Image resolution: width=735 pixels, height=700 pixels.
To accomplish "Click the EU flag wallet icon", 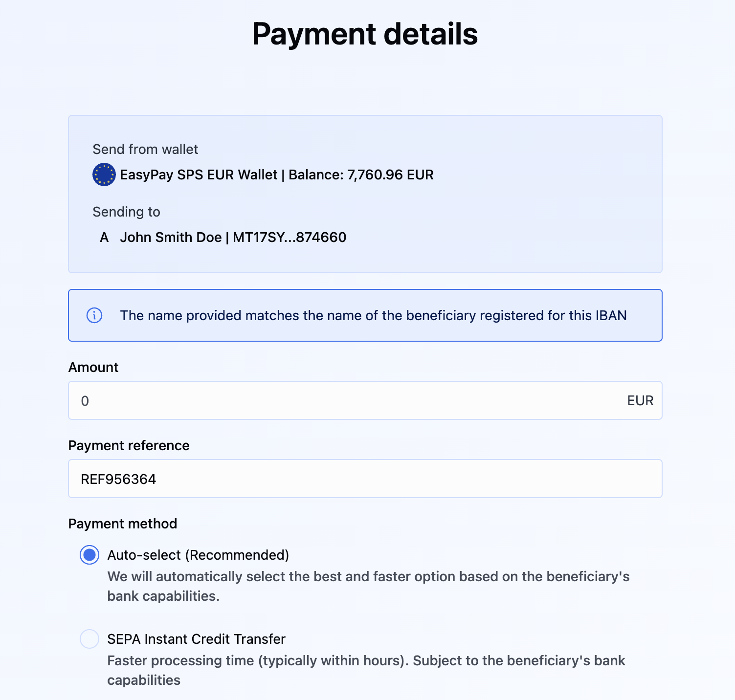I will click(104, 175).
